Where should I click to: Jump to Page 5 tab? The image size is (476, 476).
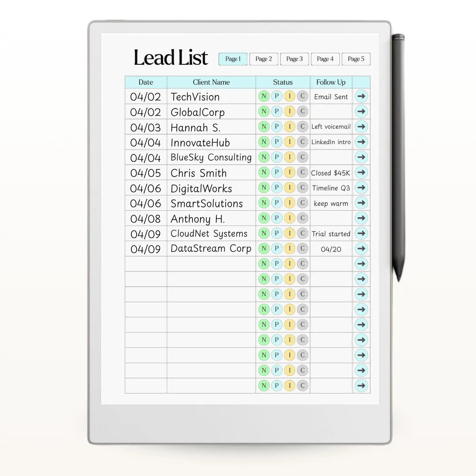pyautogui.click(x=356, y=59)
